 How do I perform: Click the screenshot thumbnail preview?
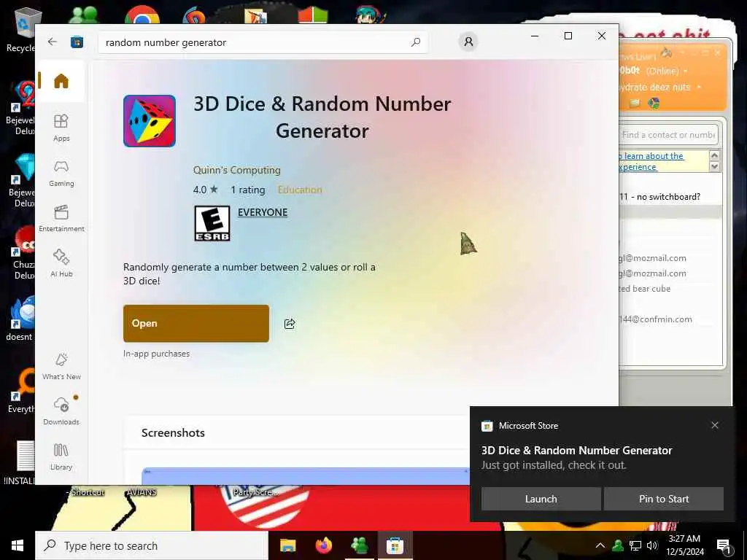(x=306, y=475)
